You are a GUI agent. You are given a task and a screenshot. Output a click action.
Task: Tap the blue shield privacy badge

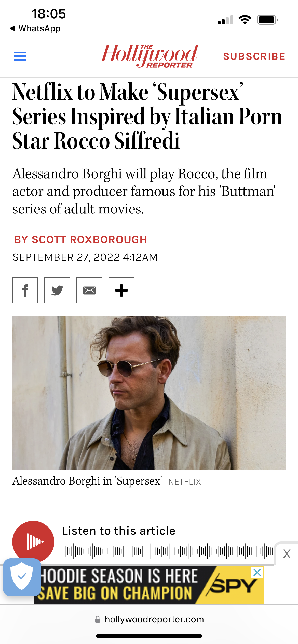coord(22,577)
